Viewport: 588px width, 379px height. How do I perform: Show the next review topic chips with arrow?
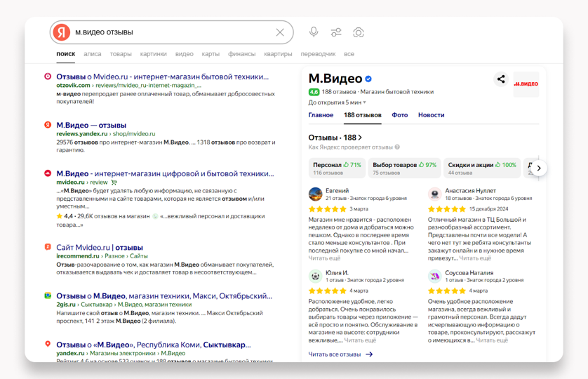click(x=539, y=168)
